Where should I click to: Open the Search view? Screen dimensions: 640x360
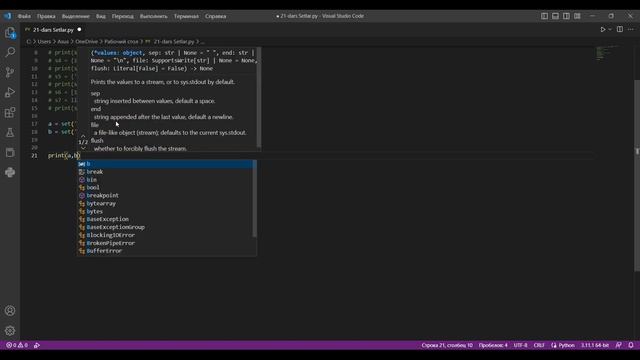pos(10,52)
